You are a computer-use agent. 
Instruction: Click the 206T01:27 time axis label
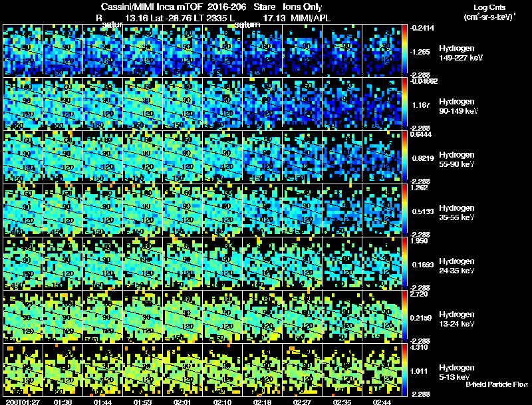[23, 402]
